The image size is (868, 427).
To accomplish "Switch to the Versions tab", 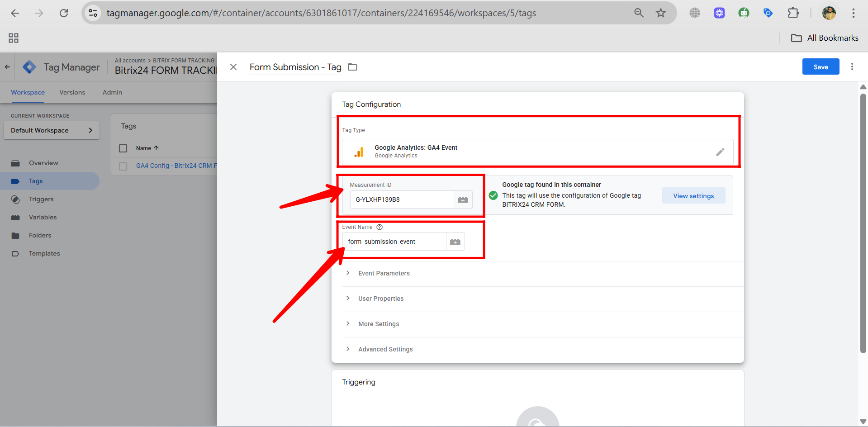I will 72,92.
